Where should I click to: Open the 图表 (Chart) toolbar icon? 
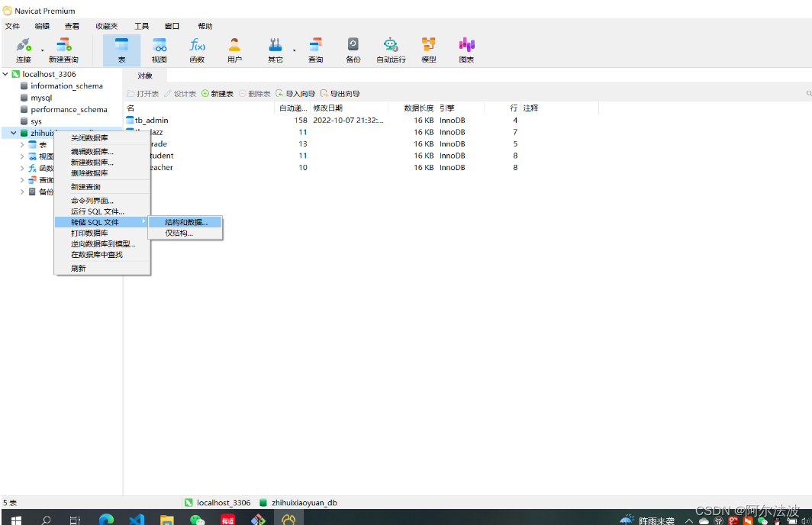[x=466, y=50]
